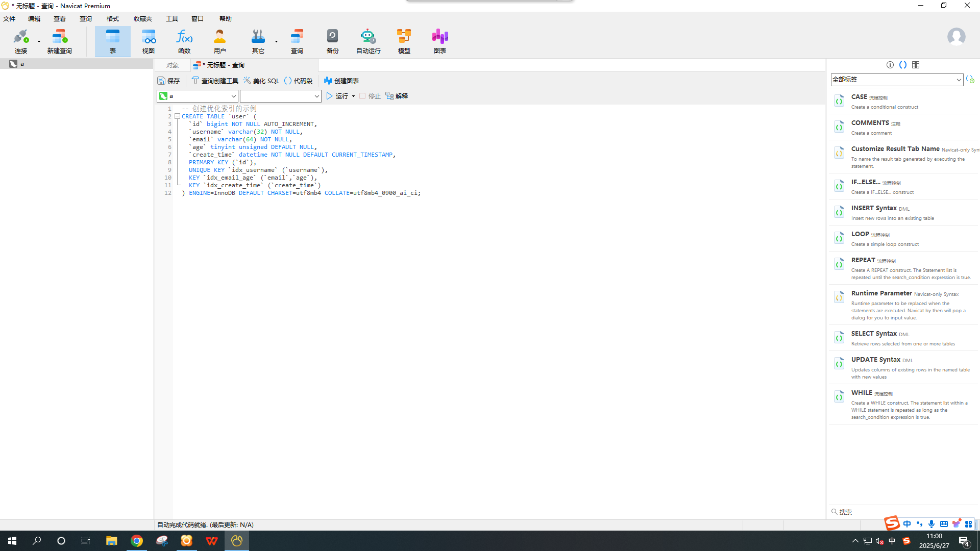Open the Query (查询) toolbar icon

[297, 41]
